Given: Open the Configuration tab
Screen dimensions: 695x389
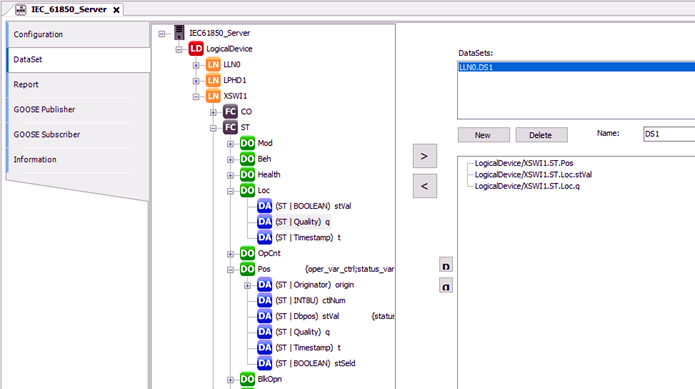Looking at the screenshot, I should [79, 35].
